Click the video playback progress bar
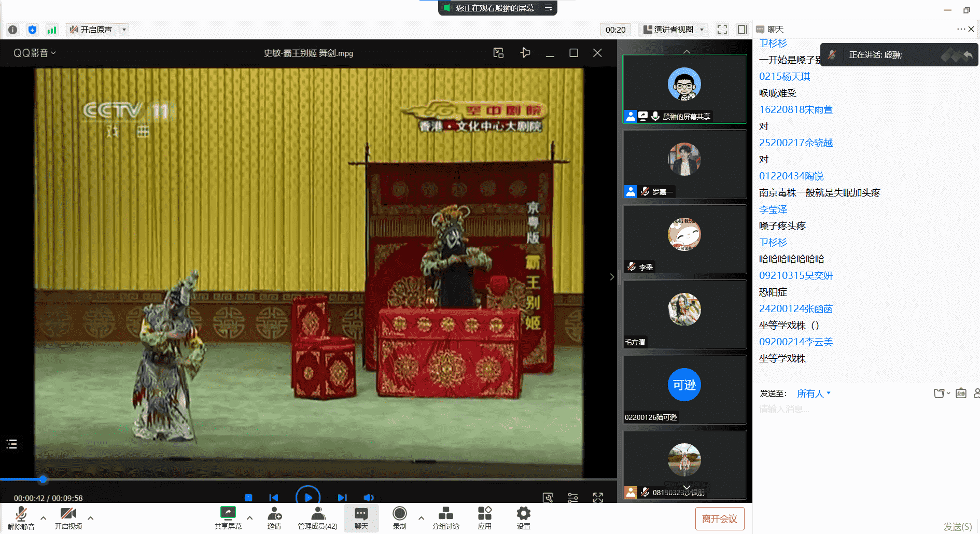Screen dimensions: 980x534 click(x=311, y=480)
